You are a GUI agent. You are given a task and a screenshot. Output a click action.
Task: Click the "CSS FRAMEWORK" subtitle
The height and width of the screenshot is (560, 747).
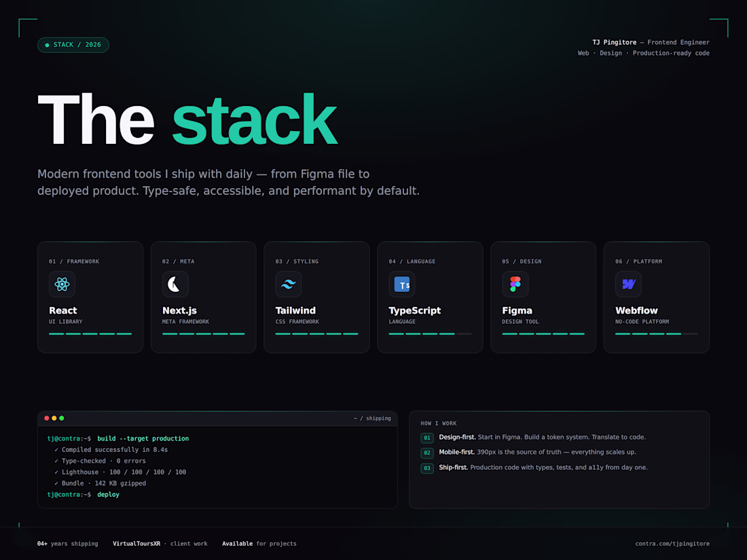pyautogui.click(x=297, y=322)
